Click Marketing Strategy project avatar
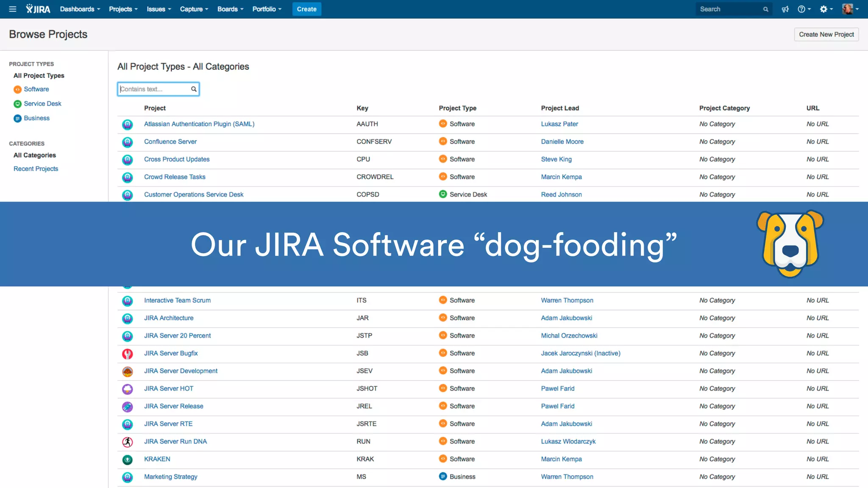Image resolution: width=868 pixels, height=488 pixels. 127,477
